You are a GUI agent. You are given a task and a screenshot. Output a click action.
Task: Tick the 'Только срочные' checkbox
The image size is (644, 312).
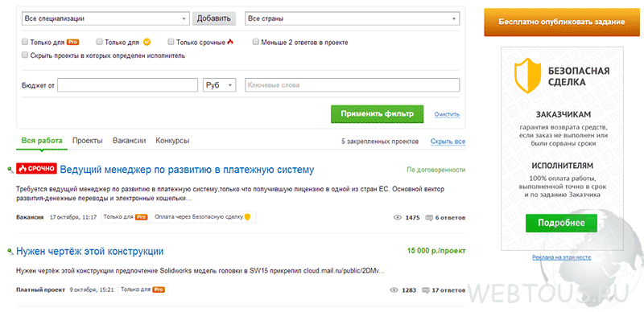[x=171, y=42]
